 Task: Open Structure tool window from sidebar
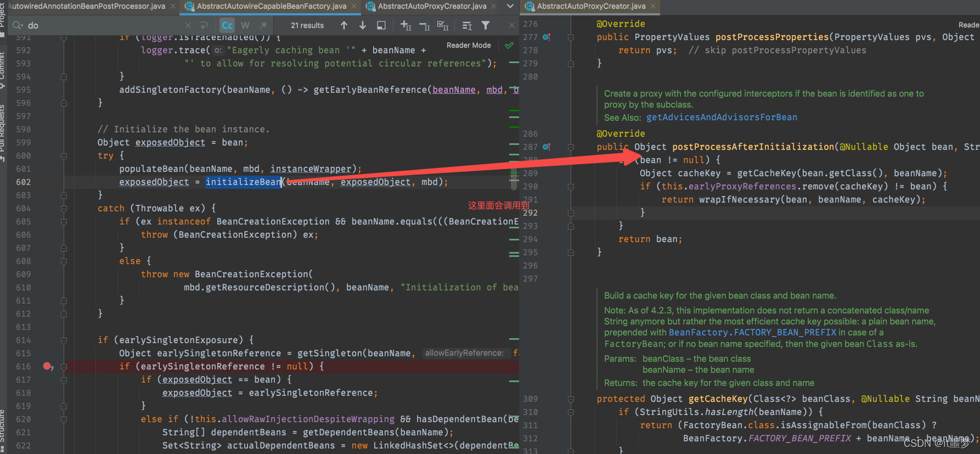pyautogui.click(x=3, y=430)
